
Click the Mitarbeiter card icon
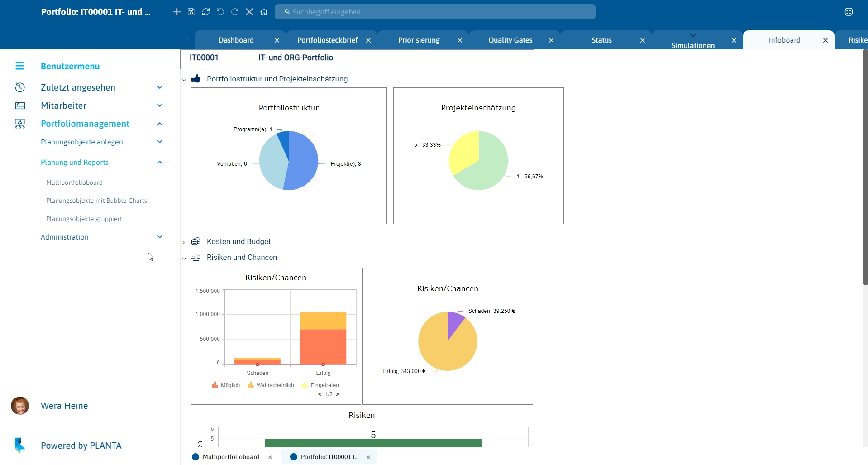tap(20, 105)
